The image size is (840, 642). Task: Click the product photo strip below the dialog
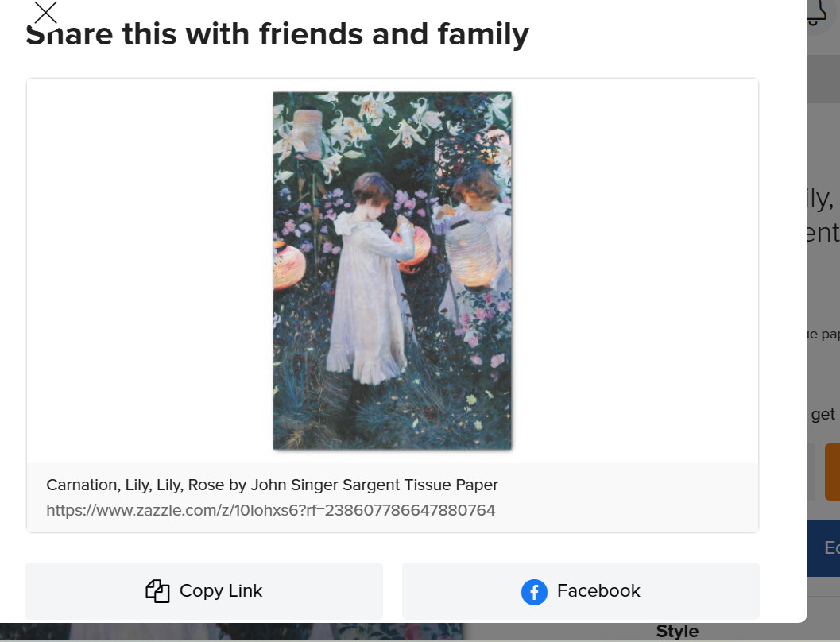[230, 632]
